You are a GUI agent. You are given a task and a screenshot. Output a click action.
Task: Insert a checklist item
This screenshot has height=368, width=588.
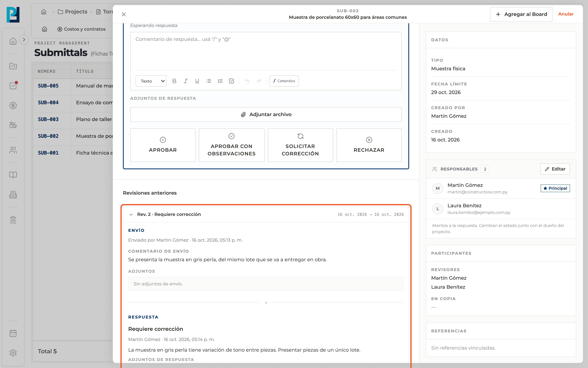point(232,81)
